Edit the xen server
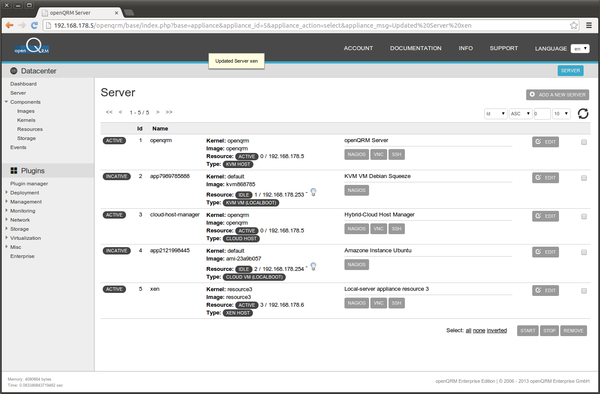The width and height of the screenshot is (600, 394). tap(545, 290)
